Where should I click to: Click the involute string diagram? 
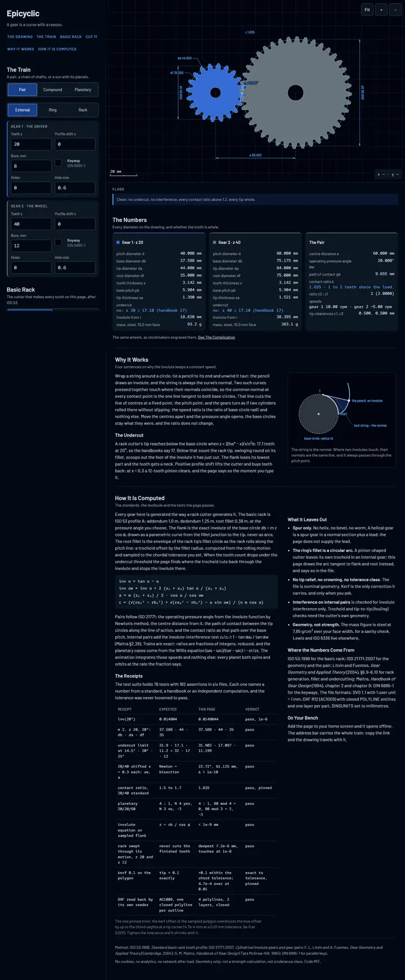[x=341, y=413]
